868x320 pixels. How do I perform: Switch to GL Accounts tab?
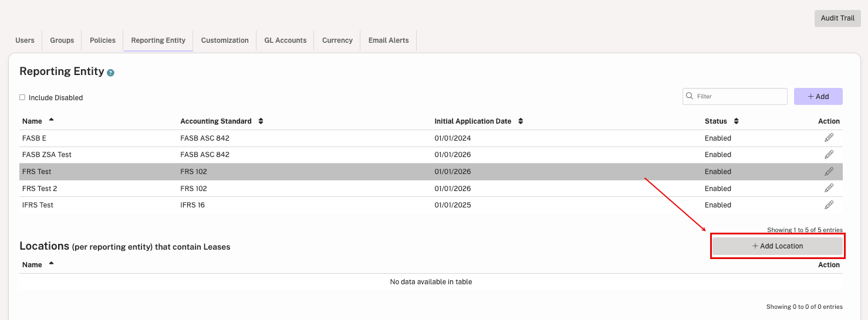click(x=285, y=40)
